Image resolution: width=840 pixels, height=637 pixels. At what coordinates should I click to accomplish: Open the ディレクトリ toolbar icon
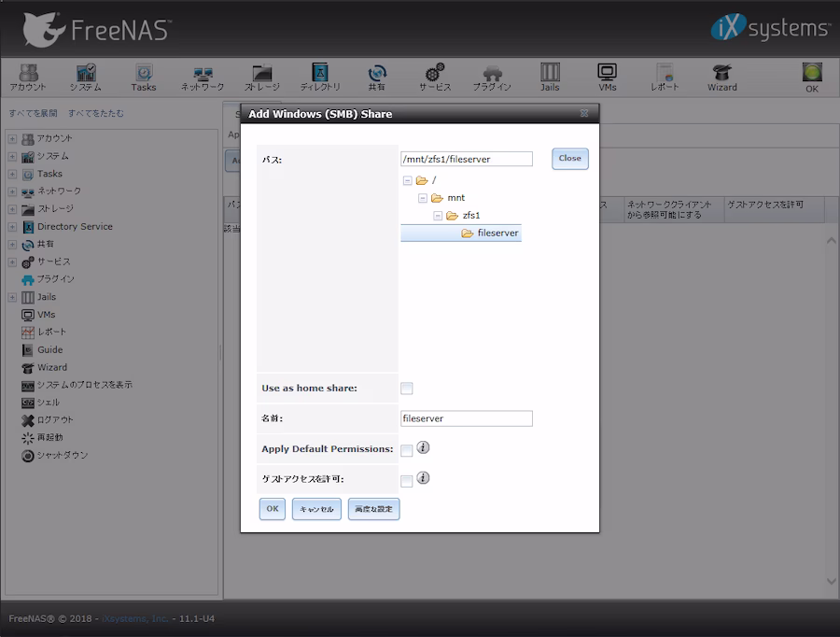click(x=320, y=78)
